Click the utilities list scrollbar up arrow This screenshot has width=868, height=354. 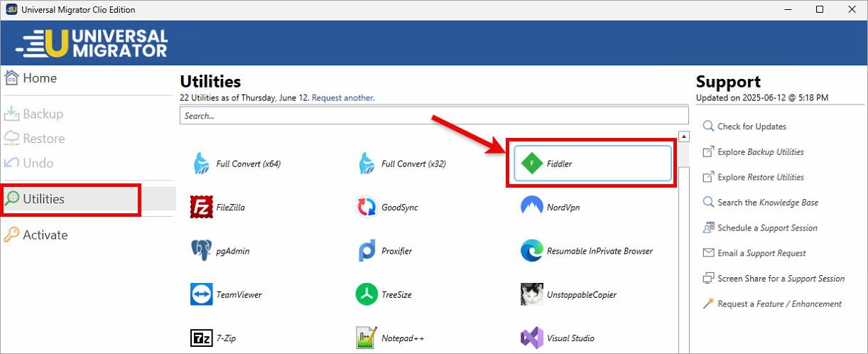tap(683, 136)
